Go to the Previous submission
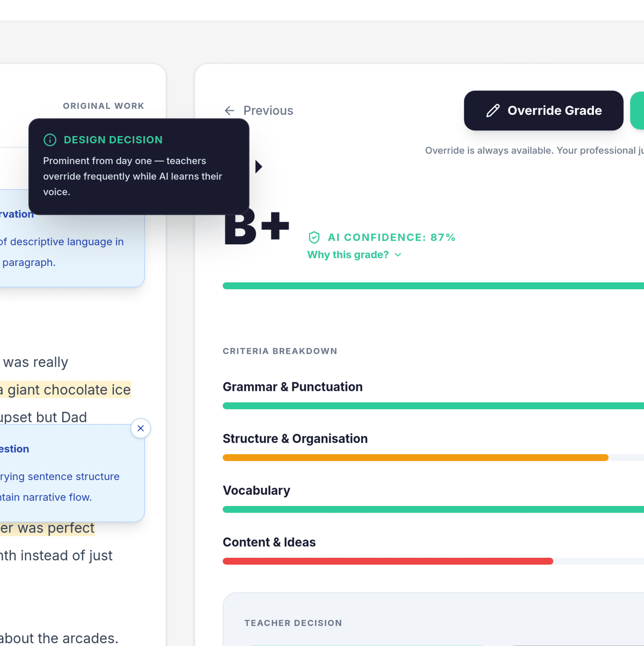The width and height of the screenshot is (644, 646). pyautogui.click(x=268, y=111)
